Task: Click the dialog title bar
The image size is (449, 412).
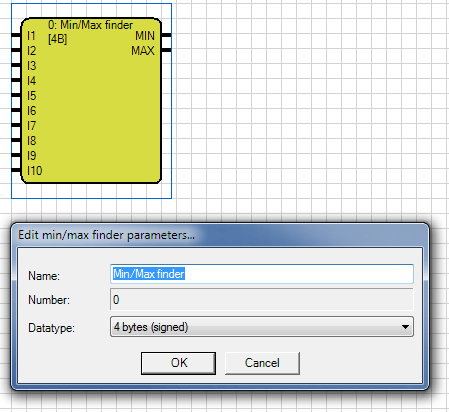Action: 220,235
